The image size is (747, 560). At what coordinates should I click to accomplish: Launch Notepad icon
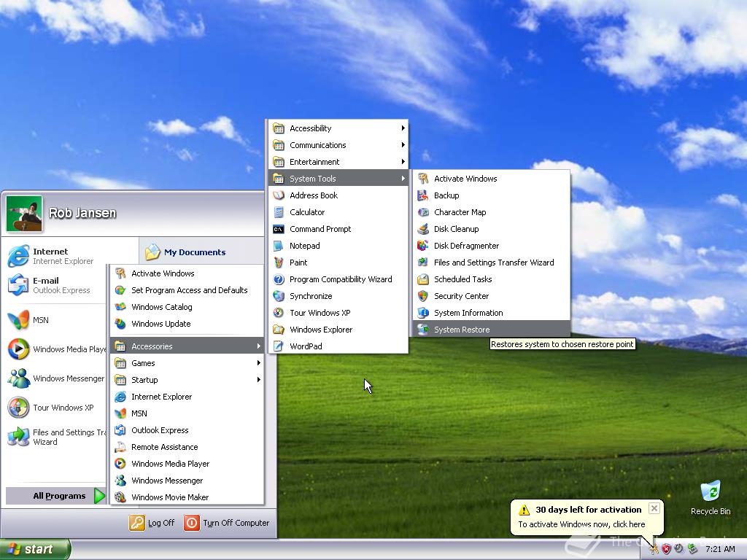point(278,246)
